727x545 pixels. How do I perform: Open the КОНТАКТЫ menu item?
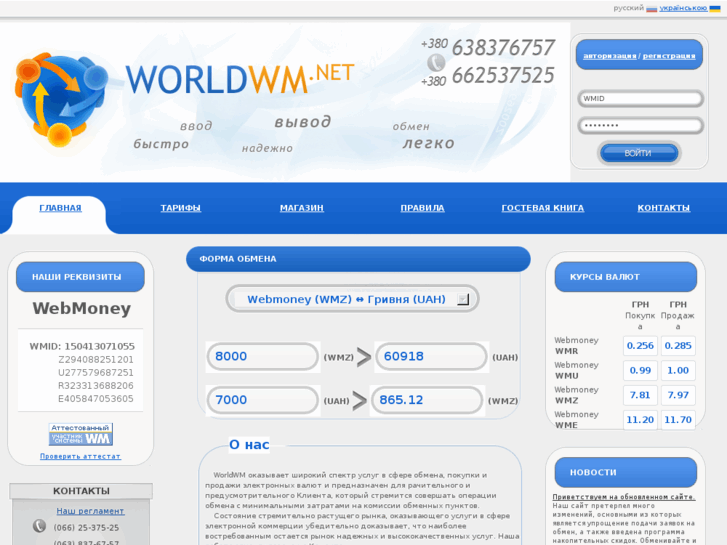663,208
